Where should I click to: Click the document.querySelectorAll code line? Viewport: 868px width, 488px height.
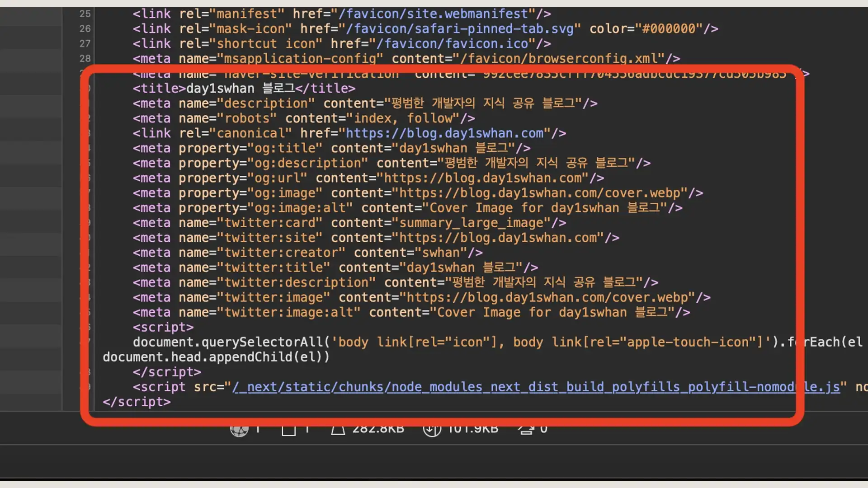click(497, 342)
